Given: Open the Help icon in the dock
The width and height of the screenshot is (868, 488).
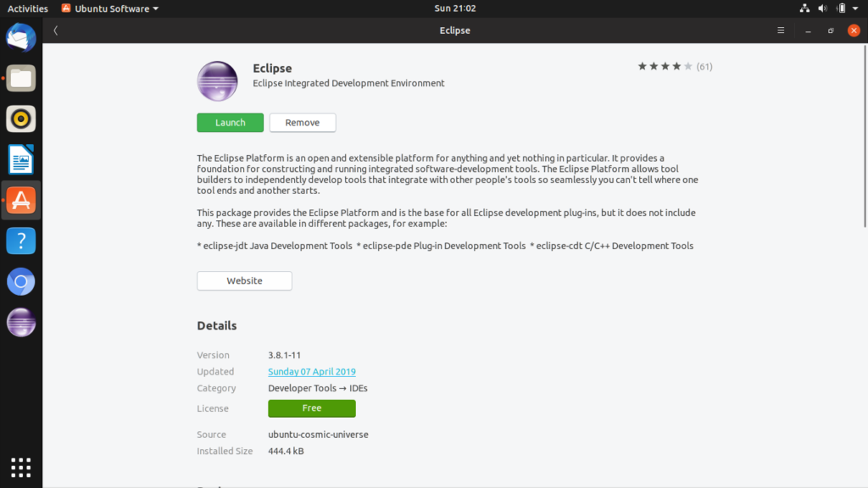Looking at the screenshot, I should click(21, 241).
